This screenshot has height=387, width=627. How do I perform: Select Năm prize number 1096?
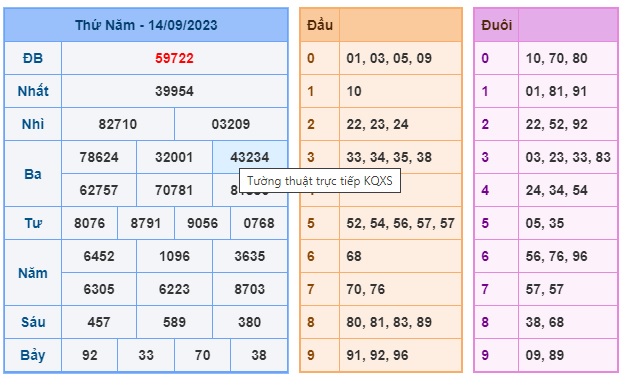(x=174, y=256)
